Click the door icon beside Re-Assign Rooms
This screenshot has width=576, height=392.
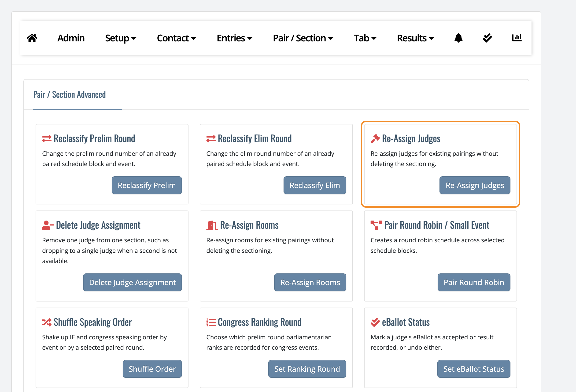pyautogui.click(x=212, y=225)
